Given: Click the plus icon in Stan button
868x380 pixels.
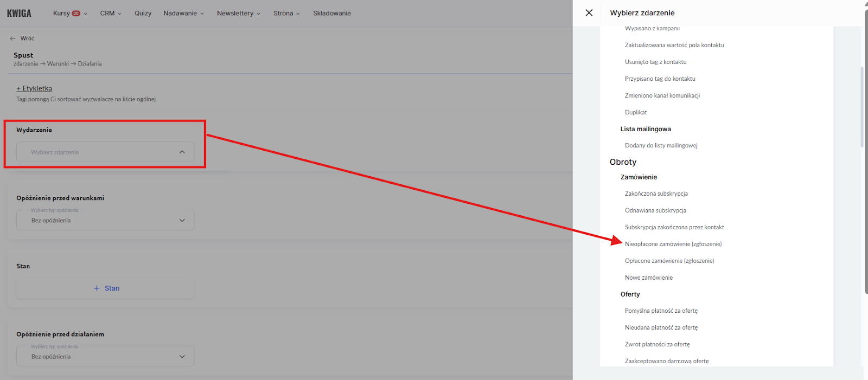Looking at the screenshot, I should [x=97, y=288].
